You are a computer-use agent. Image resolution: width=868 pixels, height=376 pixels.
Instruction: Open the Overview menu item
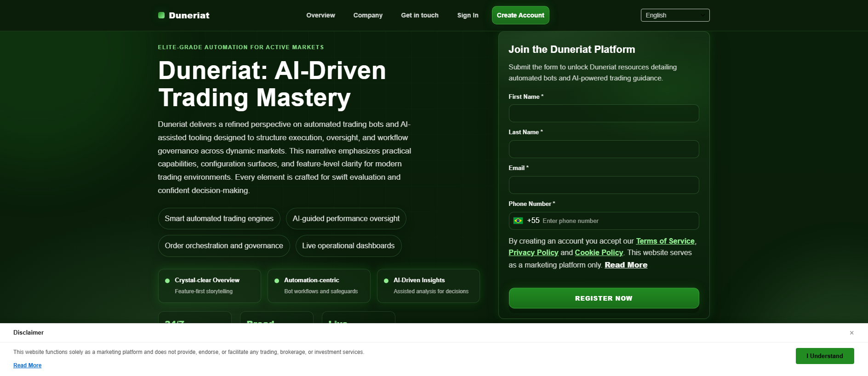tap(320, 15)
